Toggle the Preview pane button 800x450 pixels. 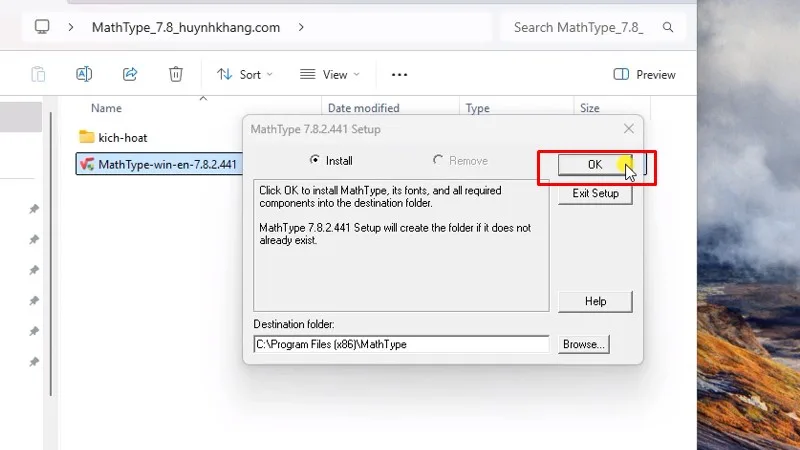click(644, 74)
